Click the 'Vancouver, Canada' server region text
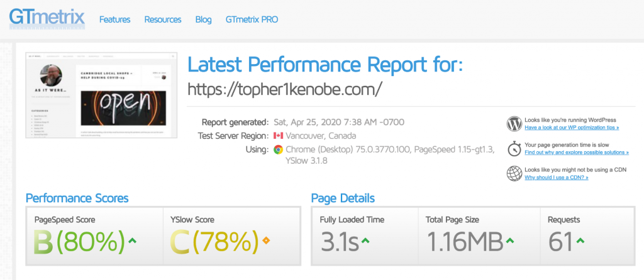Screen dimensions: 644x280 (321, 136)
